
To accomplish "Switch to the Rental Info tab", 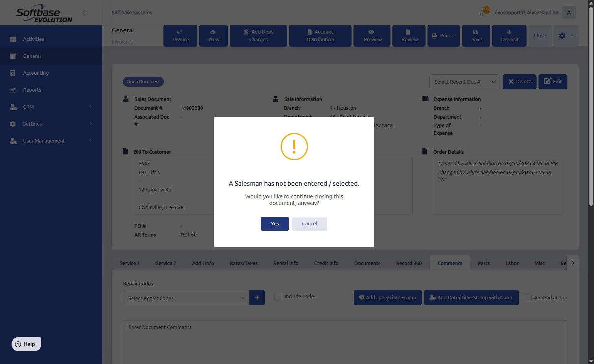I will [x=286, y=263].
